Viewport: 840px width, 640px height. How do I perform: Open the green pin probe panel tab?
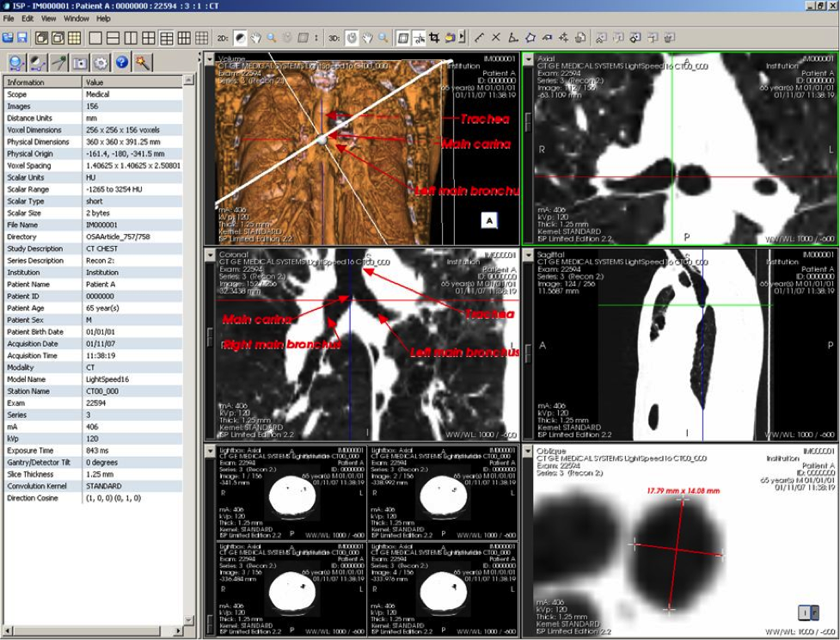pyautogui.click(x=58, y=62)
